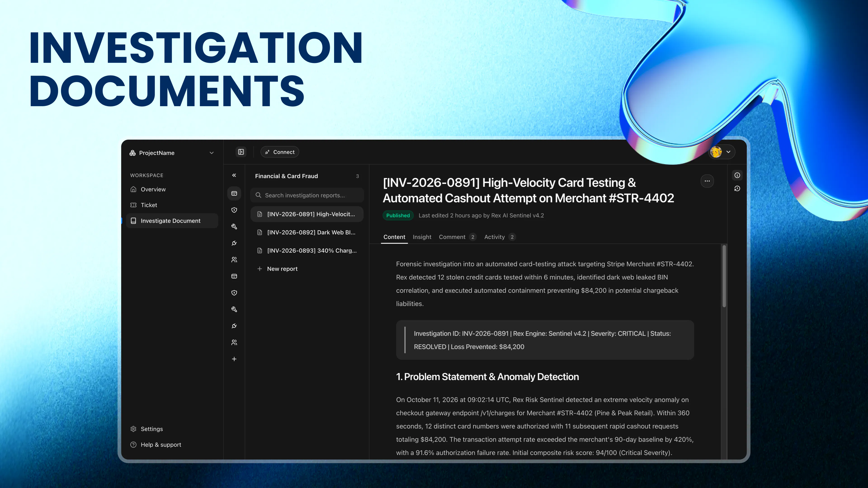Open the version history clock icon
868x488 pixels.
coord(737,189)
